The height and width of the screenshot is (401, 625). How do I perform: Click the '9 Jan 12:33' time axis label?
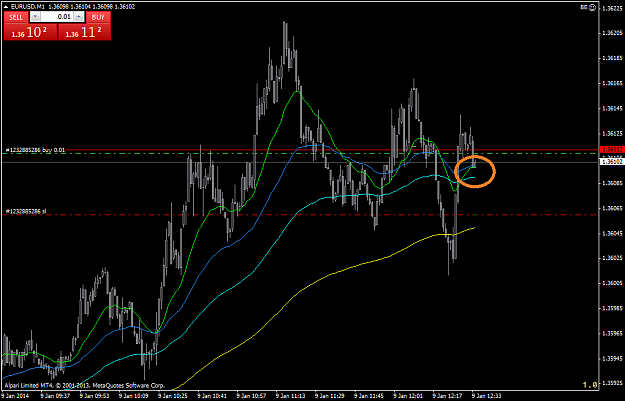click(487, 396)
